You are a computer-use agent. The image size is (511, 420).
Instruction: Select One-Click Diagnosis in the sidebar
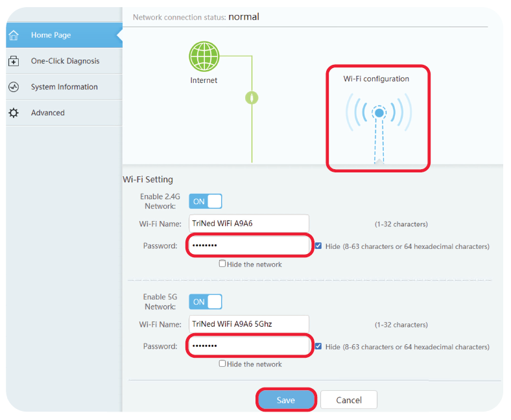point(65,61)
